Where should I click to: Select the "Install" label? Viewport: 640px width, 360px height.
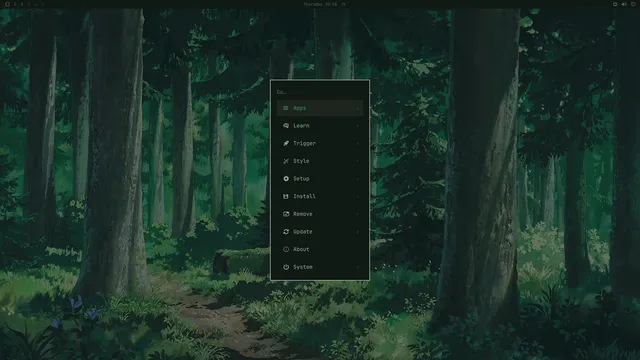pyautogui.click(x=304, y=196)
